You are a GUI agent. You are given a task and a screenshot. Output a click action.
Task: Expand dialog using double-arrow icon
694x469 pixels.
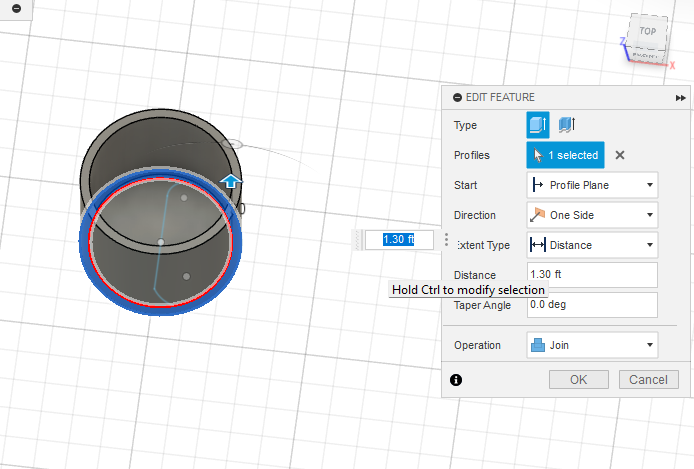(x=680, y=98)
